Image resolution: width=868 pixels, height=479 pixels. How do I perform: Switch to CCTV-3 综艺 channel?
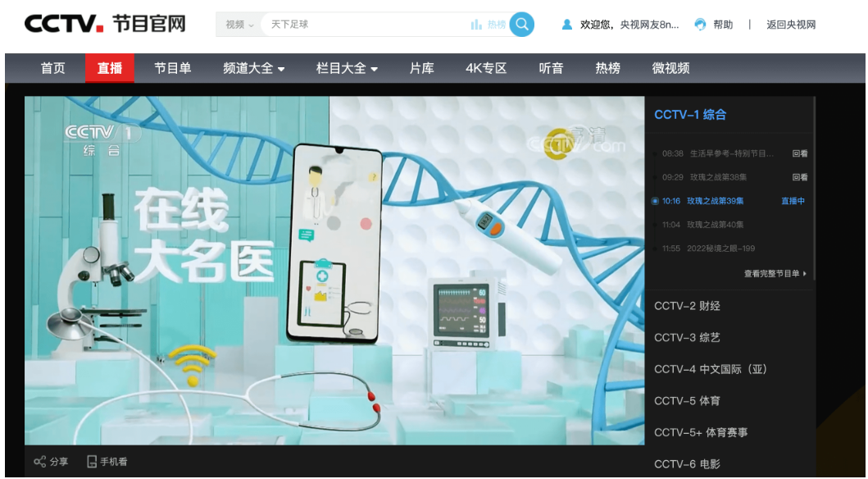687,337
